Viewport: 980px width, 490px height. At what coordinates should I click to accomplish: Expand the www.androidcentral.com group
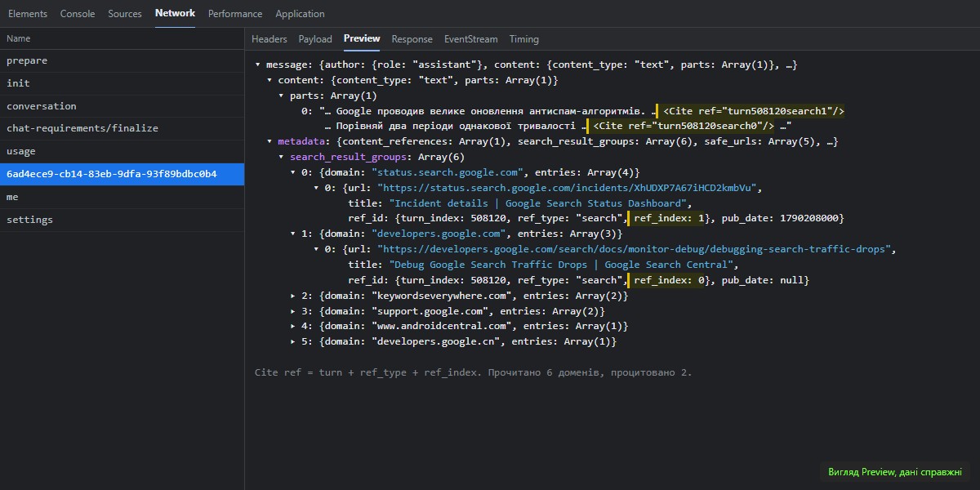[x=293, y=327]
